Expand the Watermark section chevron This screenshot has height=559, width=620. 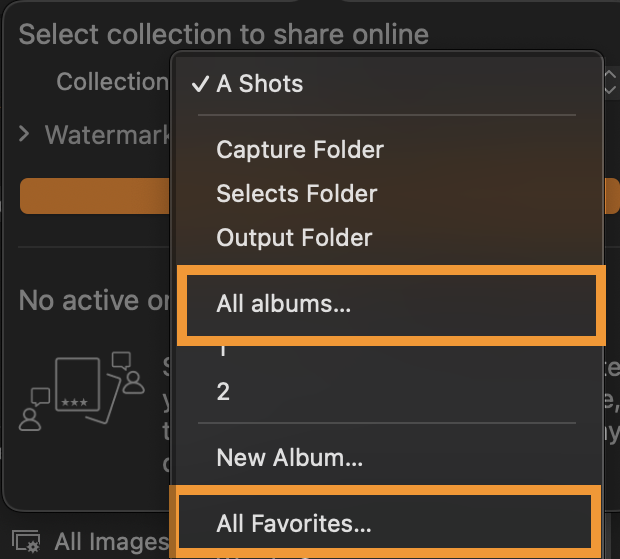pos(24,134)
